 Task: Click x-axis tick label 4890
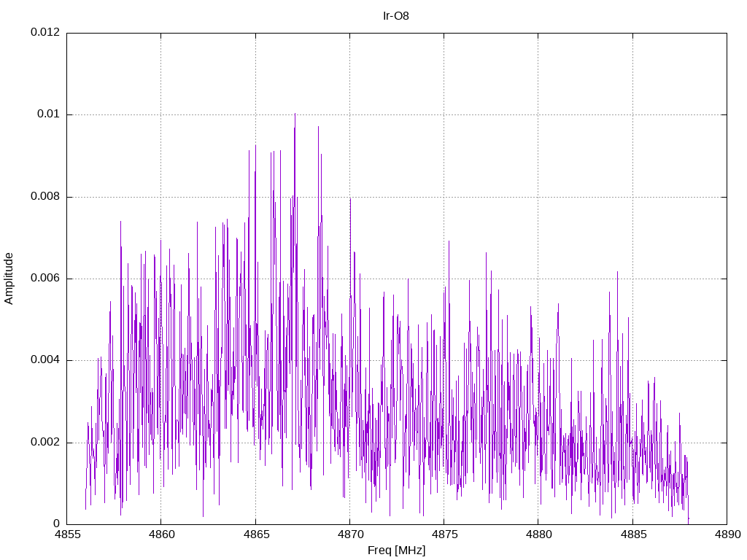[727, 534]
